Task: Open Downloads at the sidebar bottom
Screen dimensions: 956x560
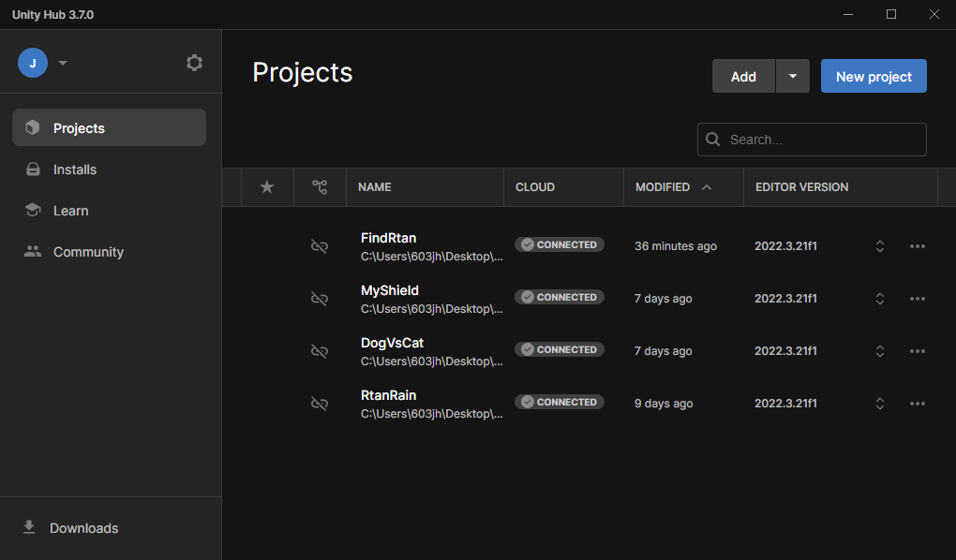Action: point(83,528)
